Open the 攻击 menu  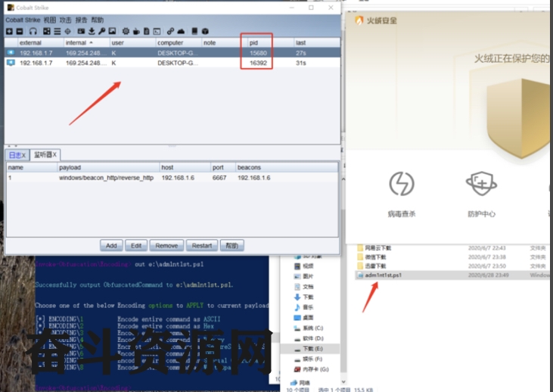click(66, 20)
